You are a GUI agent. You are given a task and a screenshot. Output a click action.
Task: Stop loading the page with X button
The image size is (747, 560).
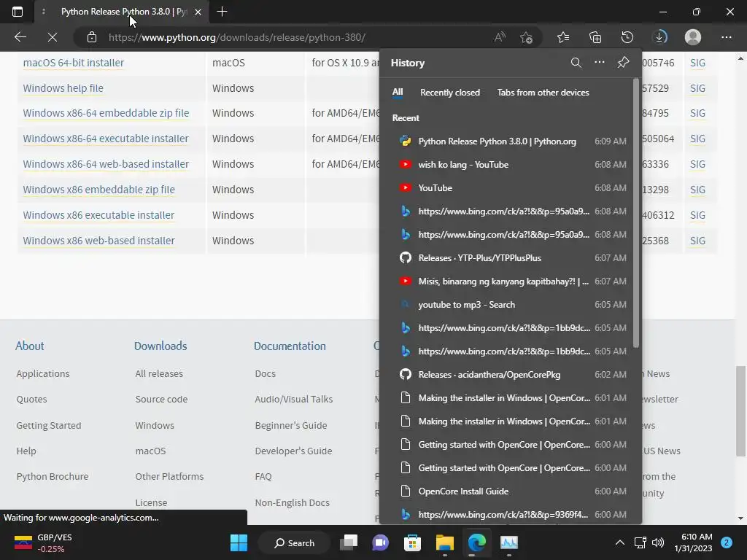point(53,37)
